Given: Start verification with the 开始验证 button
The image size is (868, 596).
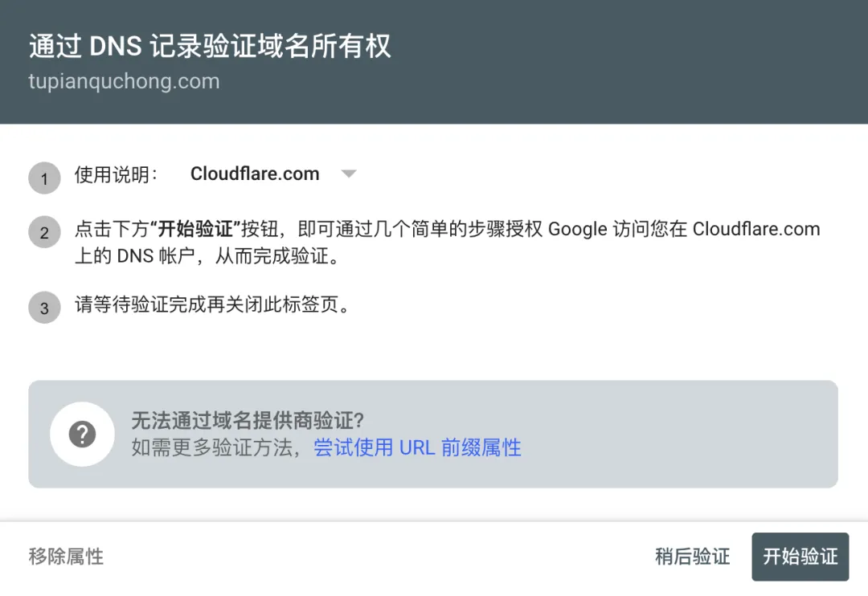Looking at the screenshot, I should 800,556.
